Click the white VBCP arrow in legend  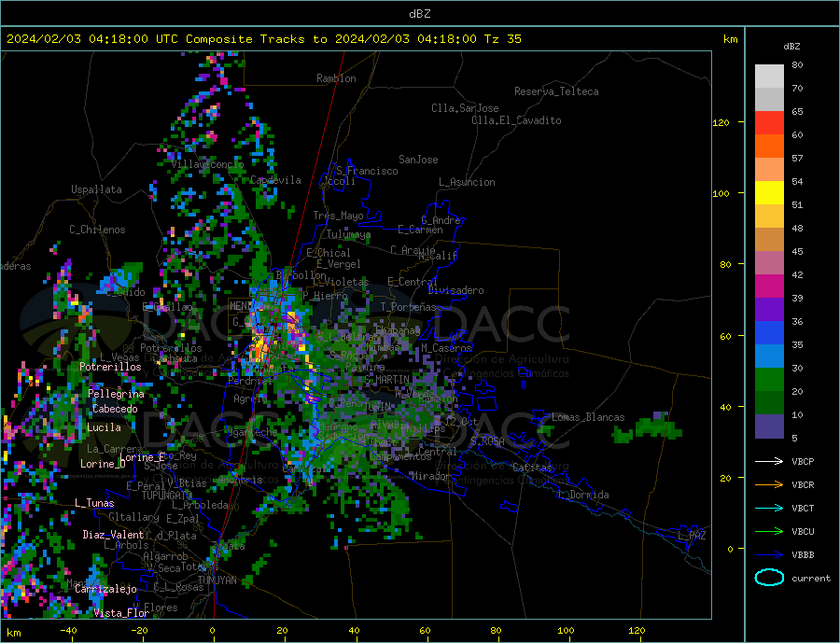[769, 461]
